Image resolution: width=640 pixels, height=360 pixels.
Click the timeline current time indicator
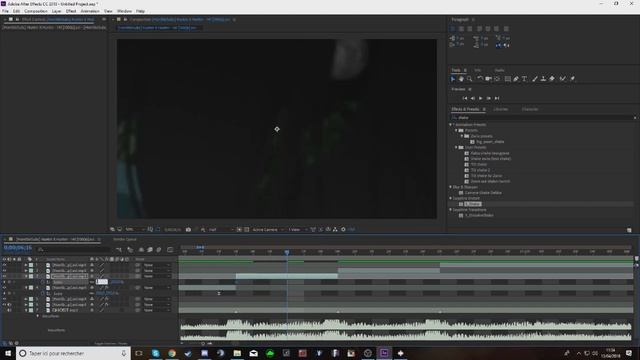pyautogui.click(x=287, y=252)
